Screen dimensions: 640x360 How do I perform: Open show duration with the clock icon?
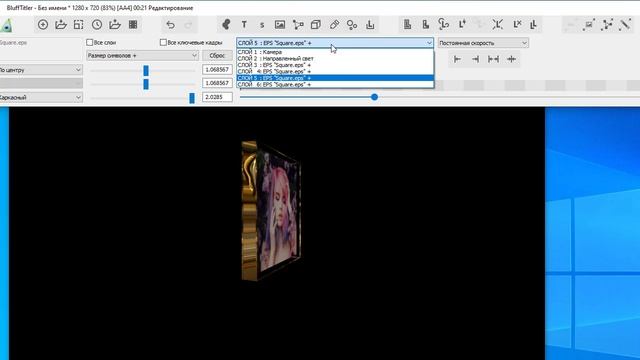(x=97, y=24)
